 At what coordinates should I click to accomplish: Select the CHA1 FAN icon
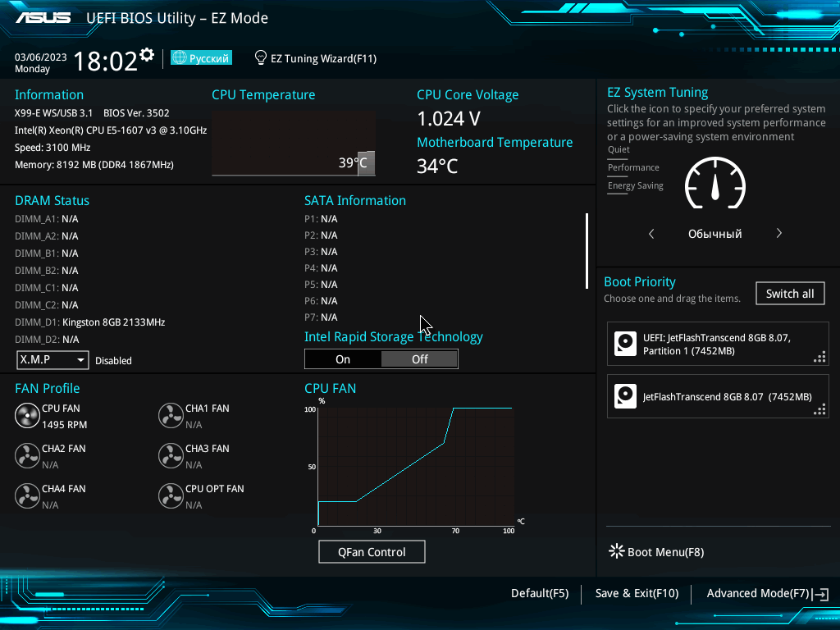click(x=171, y=416)
